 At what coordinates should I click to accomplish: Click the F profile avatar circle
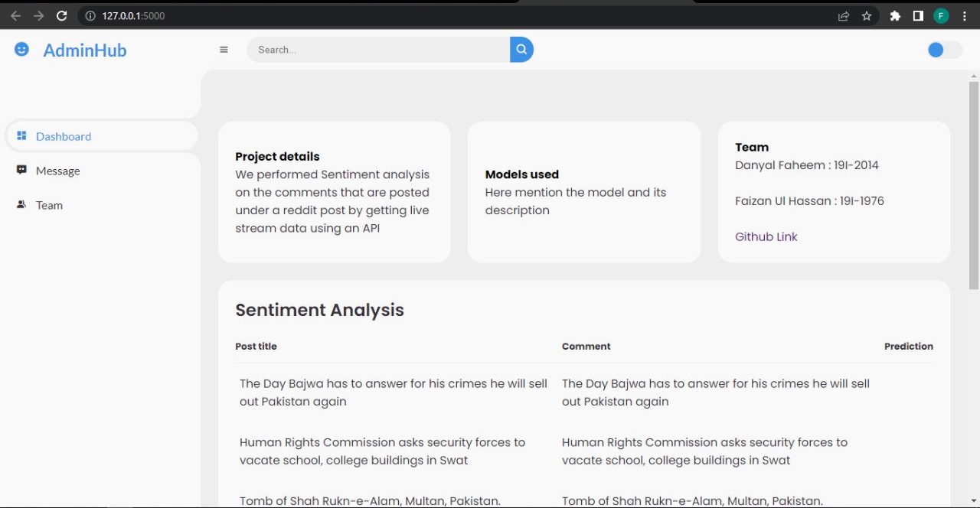941,15
